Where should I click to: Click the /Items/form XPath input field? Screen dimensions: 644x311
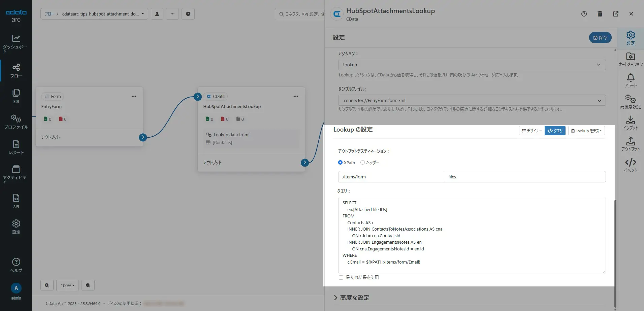pyautogui.click(x=390, y=176)
